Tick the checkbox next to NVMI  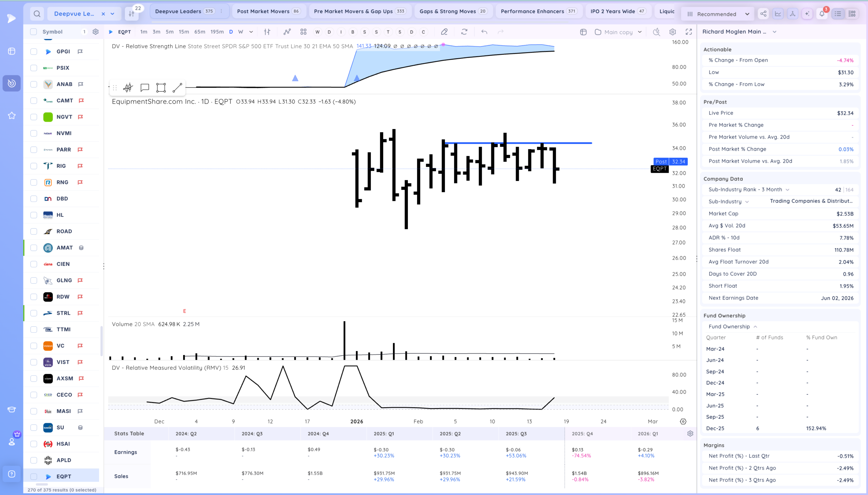(34, 133)
